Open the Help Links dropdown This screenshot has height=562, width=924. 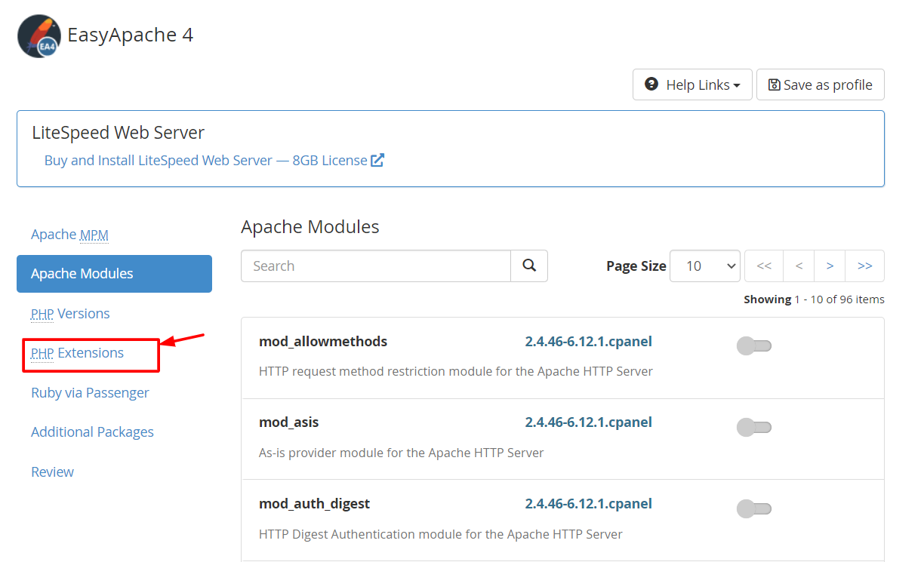pyautogui.click(x=692, y=84)
